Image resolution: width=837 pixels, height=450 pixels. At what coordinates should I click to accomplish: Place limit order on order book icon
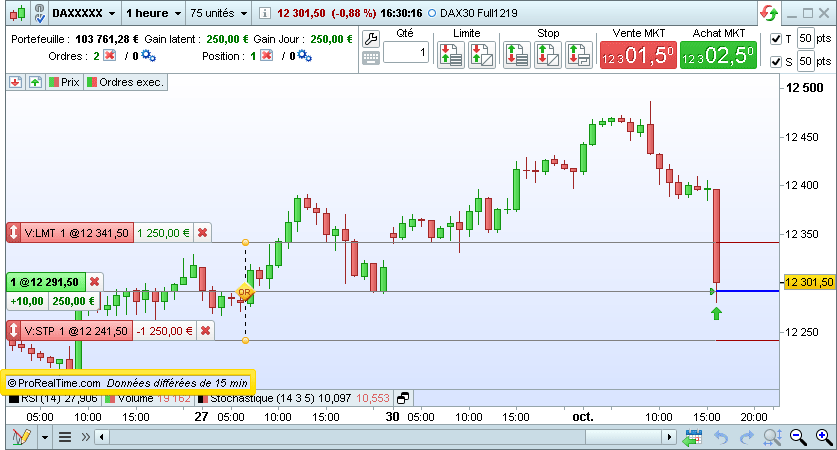451,55
